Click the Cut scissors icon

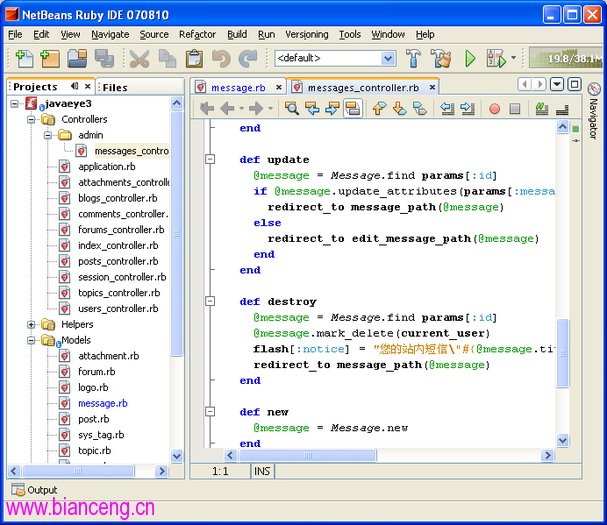[x=139, y=59]
